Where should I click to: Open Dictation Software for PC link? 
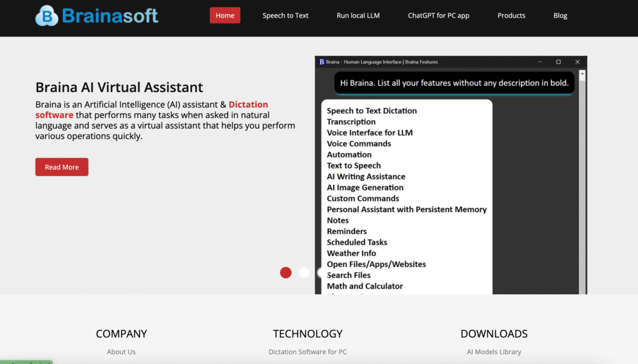[x=308, y=352]
